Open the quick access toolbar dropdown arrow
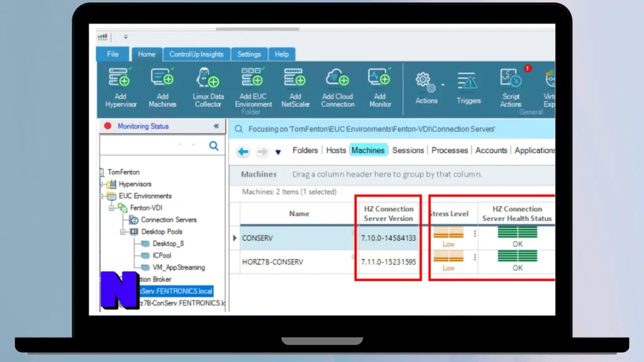This screenshot has width=644, height=362. click(x=126, y=37)
